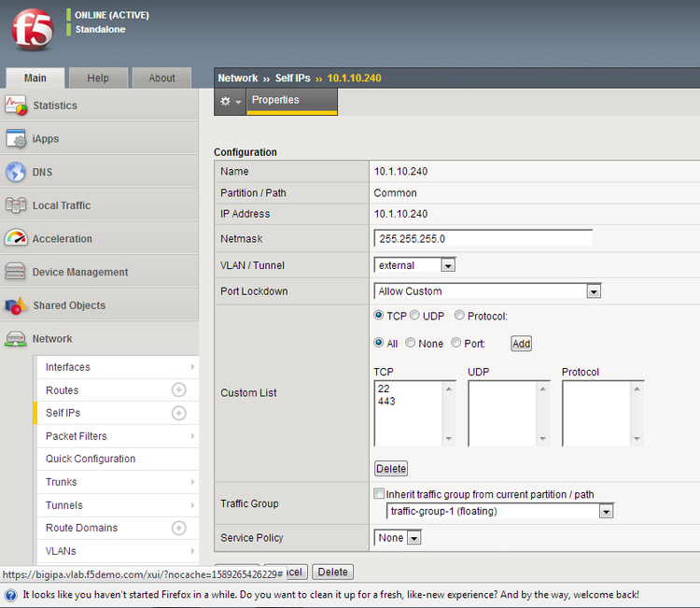Enable Inherit traffic group checkbox
Image resolution: width=700 pixels, height=608 pixels.
point(379,494)
